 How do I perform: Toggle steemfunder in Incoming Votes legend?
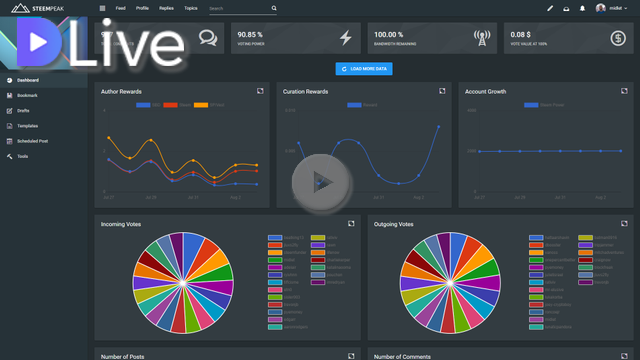click(x=287, y=253)
